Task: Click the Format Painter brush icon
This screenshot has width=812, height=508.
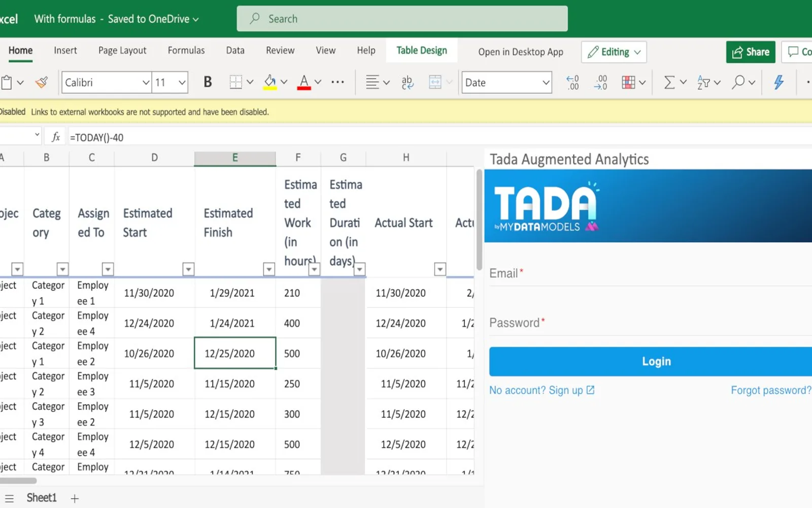Action: tap(42, 82)
